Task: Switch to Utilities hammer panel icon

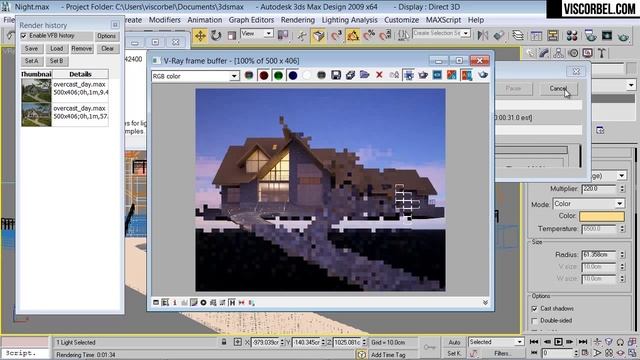Action: pos(602,53)
